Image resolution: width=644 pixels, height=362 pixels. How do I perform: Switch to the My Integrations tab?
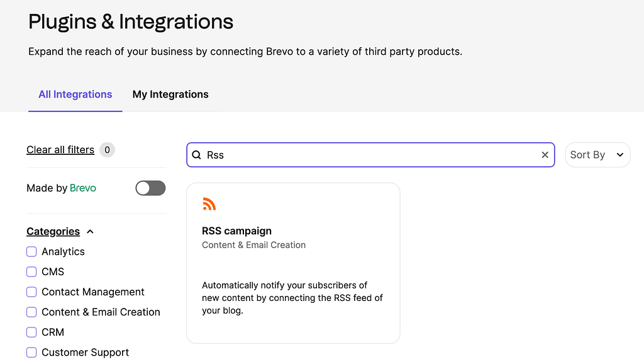click(x=170, y=94)
